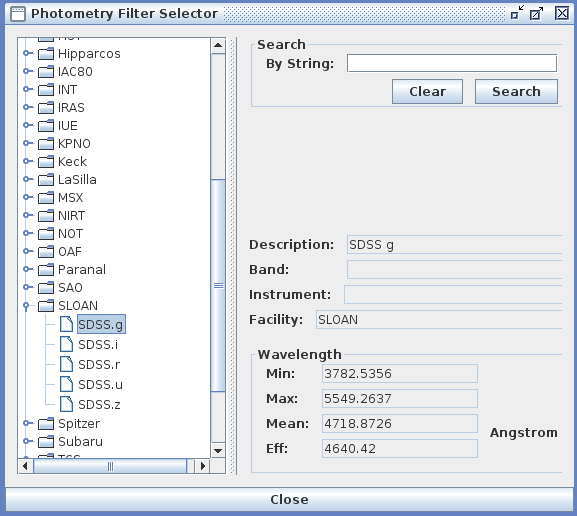577x516 pixels.
Task: Click the empty Instrument field
Action: (453, 294)
